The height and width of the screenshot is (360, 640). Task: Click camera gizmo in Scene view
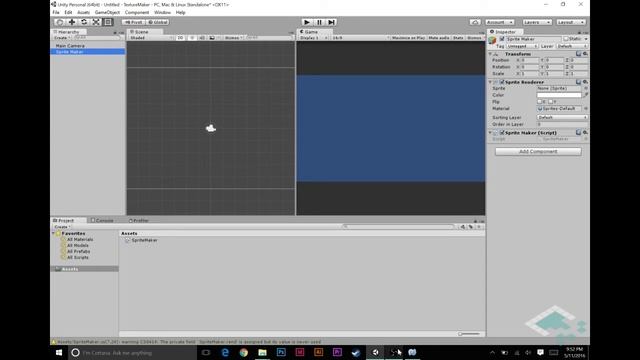211,128
